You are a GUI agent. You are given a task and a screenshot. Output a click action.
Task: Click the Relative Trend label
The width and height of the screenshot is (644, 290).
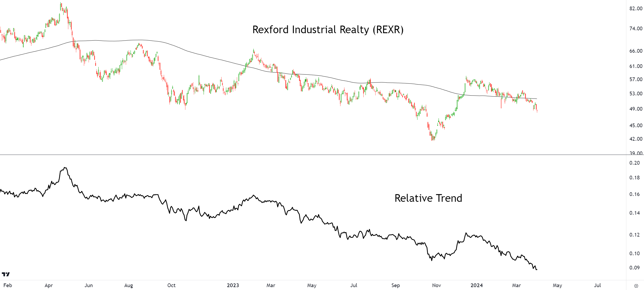point(428,198)
